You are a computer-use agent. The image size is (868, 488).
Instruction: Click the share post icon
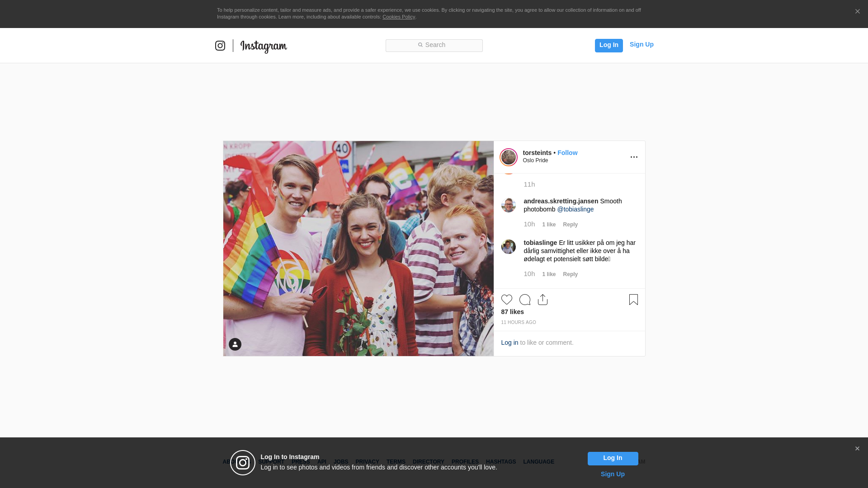click(542, 300)
